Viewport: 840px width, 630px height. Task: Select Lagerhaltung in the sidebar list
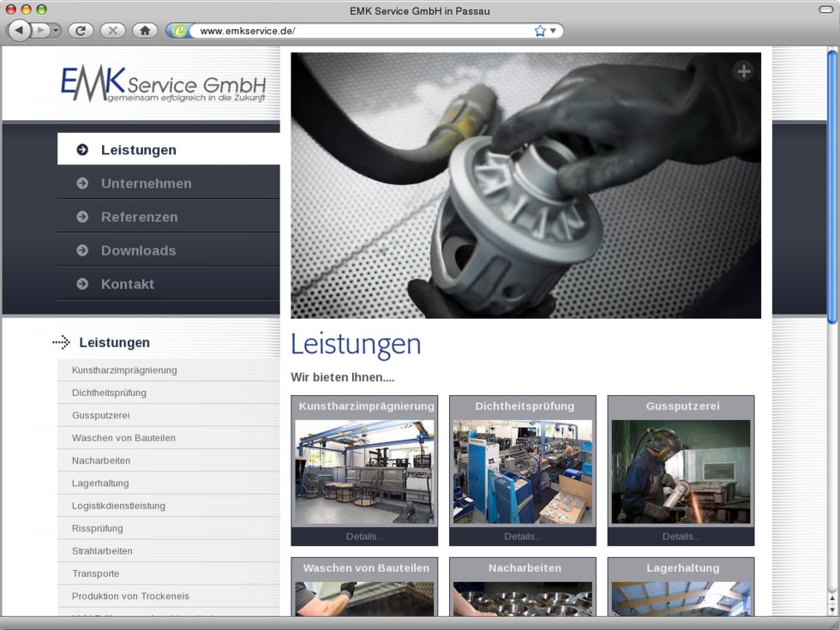[168, 483]
